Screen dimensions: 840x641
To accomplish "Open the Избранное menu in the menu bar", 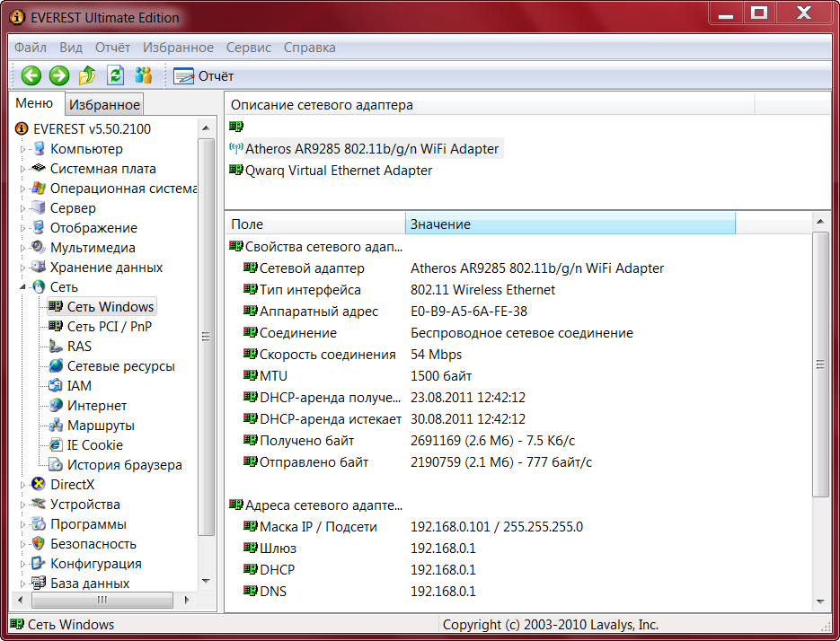I will (178, 48).
